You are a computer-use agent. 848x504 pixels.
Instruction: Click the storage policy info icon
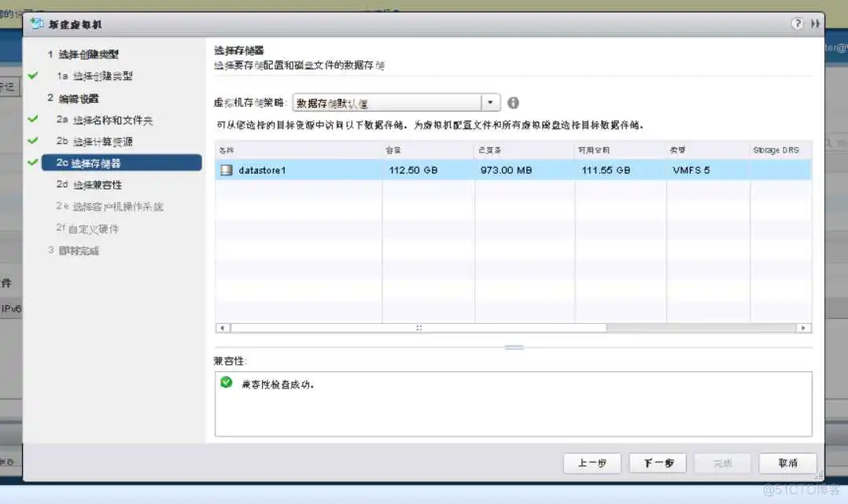click(x=513, y=103)
